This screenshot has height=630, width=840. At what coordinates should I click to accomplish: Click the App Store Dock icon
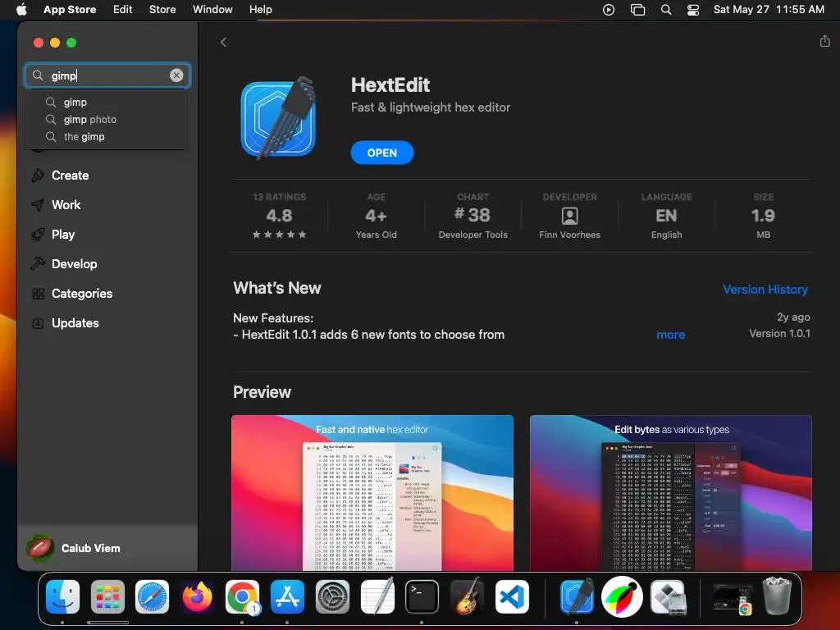[x=287, y=596]
